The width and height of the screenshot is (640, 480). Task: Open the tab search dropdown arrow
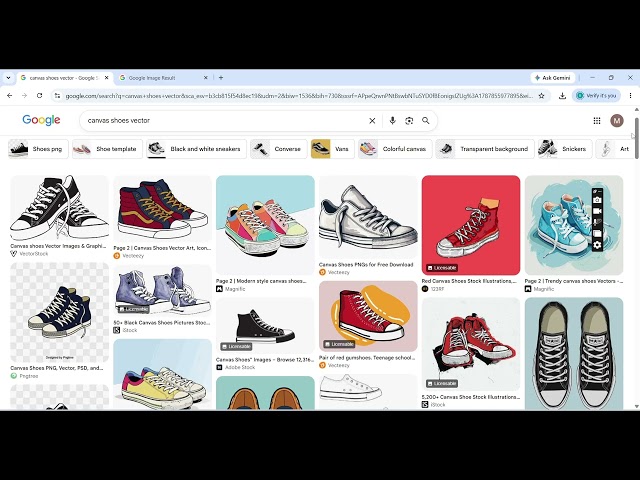(8, 78)
